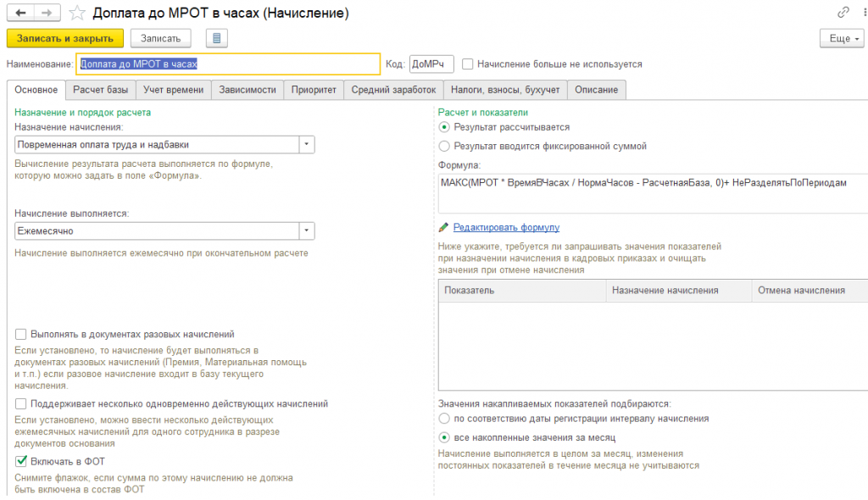Open the Налоги, взносы, бухучет tab
Viewport: 868px width, 500px height.
pos(505,90)
